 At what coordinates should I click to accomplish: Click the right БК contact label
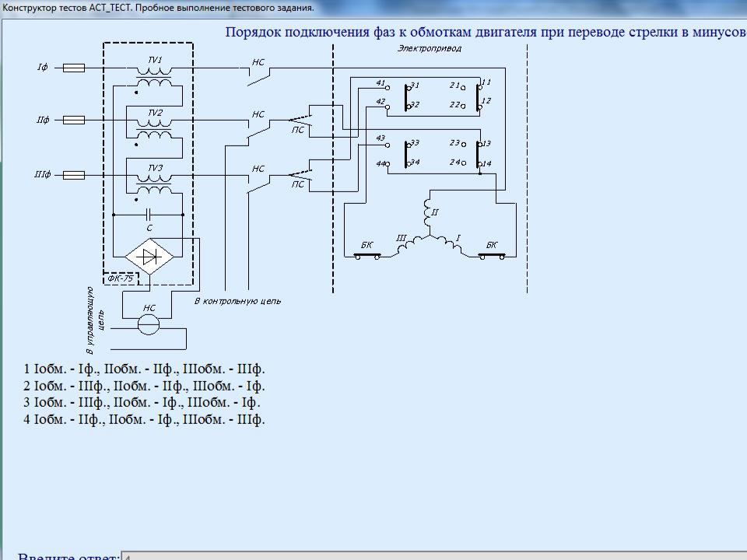click(492, 245)
